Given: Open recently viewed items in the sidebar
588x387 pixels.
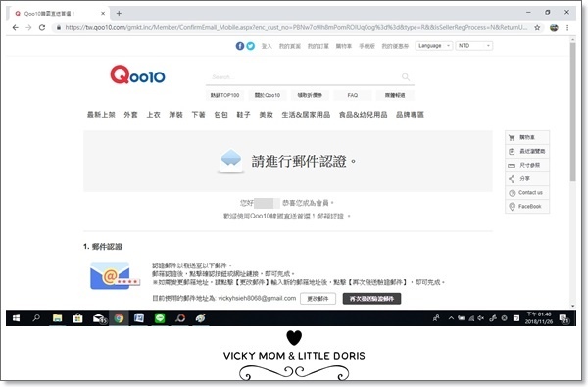Looking at the screenshot, I should (x=527, y=151).
